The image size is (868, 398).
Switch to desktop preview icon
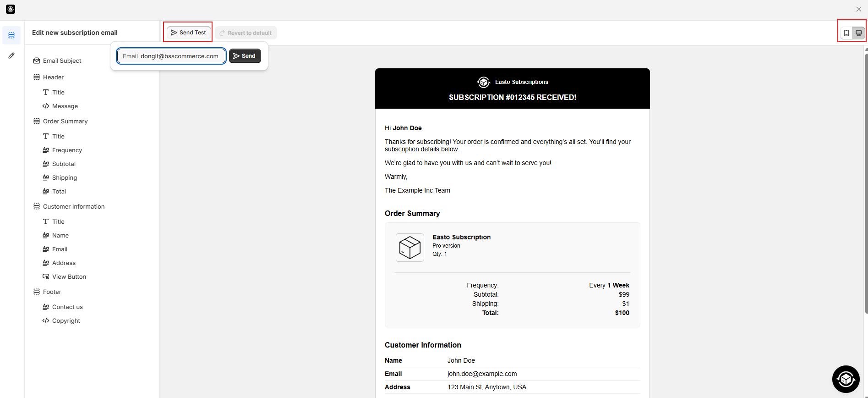pyautogui.click(x=859, y=33)
